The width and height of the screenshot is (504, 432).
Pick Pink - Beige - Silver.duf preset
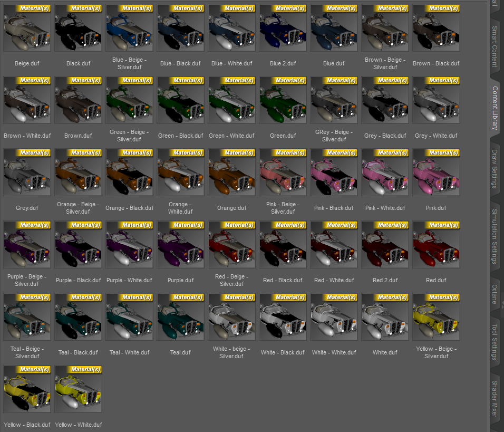click(283, 172)
